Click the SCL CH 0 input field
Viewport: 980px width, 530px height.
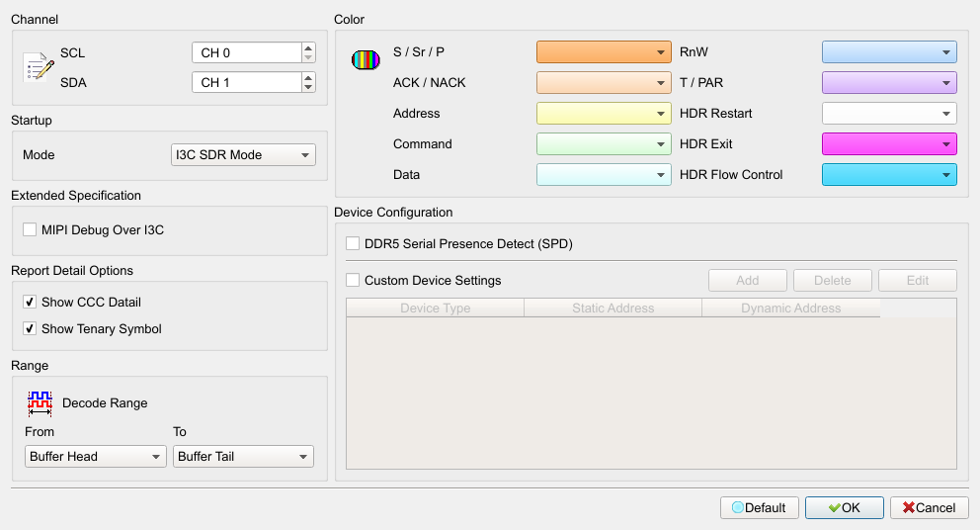[247, 52]
